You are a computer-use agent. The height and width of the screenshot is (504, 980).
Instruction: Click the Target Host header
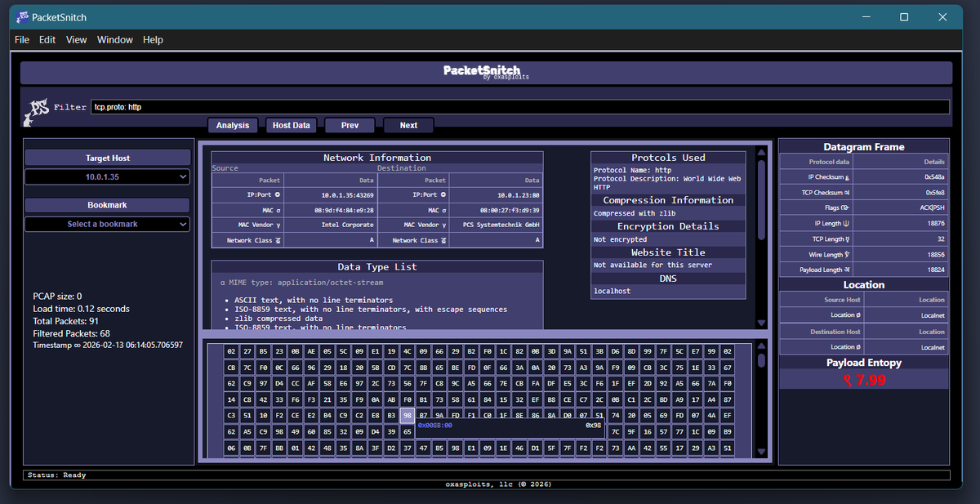(107, 158)
